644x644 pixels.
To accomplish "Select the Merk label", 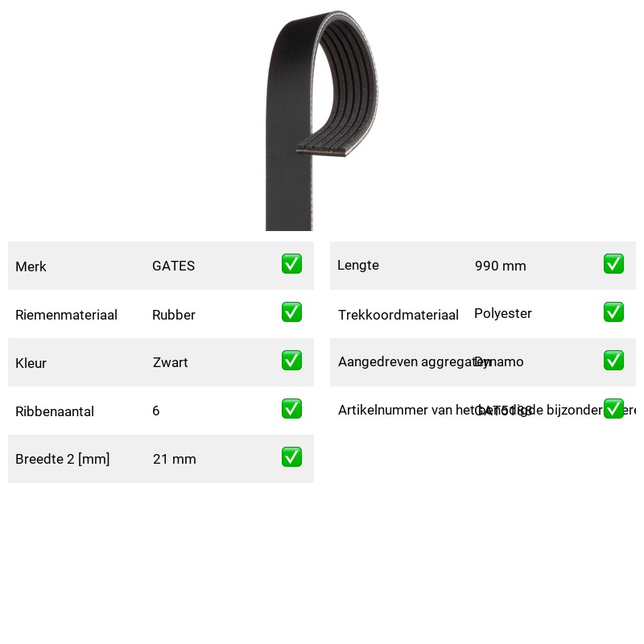I will point(31,266).
